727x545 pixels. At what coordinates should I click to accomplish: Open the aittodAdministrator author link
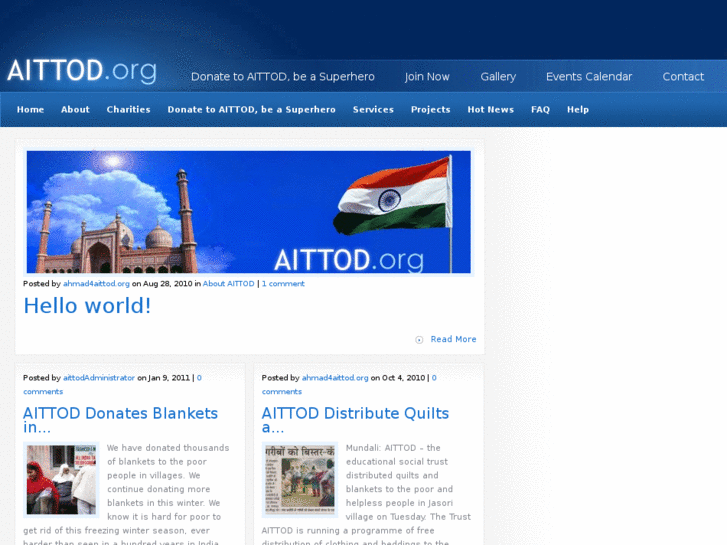pos(99,378)
